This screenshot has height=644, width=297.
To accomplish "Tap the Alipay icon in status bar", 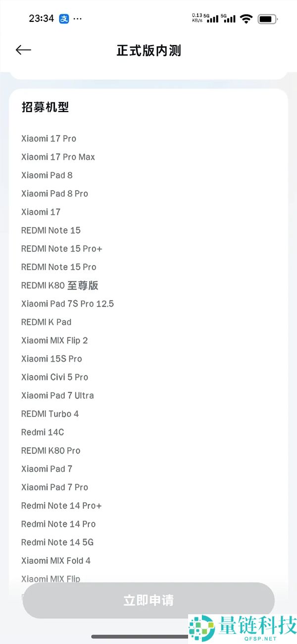I will (x=64, y=19).
